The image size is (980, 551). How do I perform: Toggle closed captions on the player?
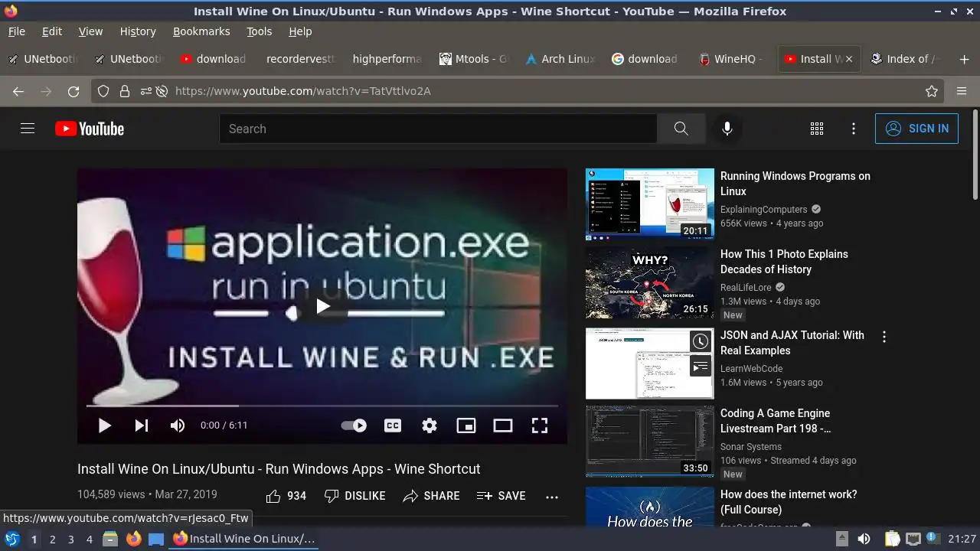393,425
